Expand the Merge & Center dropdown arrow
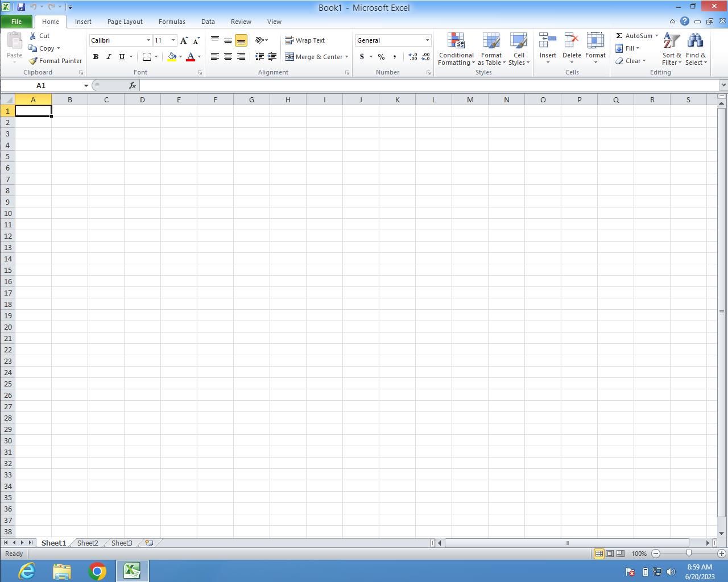Image resolution: width=728 pixels, height=582 pixels. pyautogui.click(x=346, y=57)
